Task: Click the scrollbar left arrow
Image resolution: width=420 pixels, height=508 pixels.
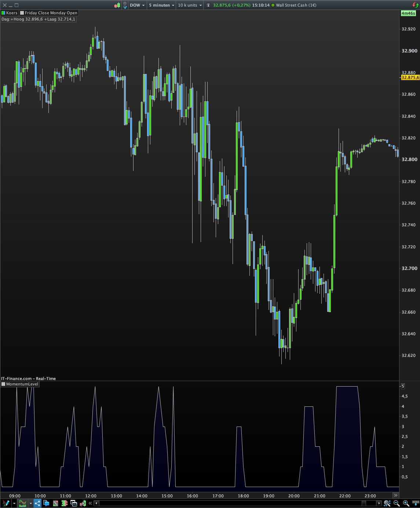Action: (x=96, y=503)
